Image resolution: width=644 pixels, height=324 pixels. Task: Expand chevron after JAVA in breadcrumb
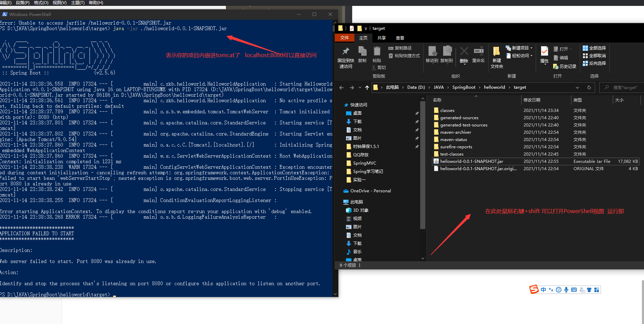(x=448, y=88)
